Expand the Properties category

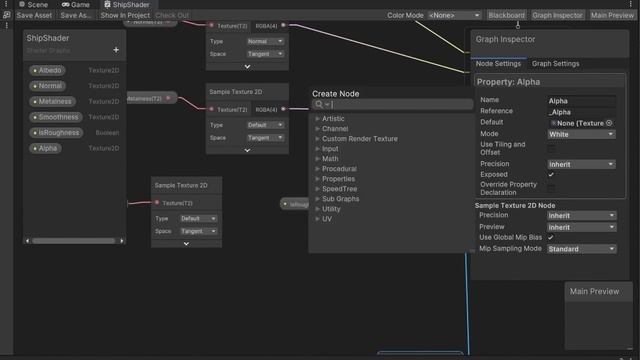pos(317,179)
